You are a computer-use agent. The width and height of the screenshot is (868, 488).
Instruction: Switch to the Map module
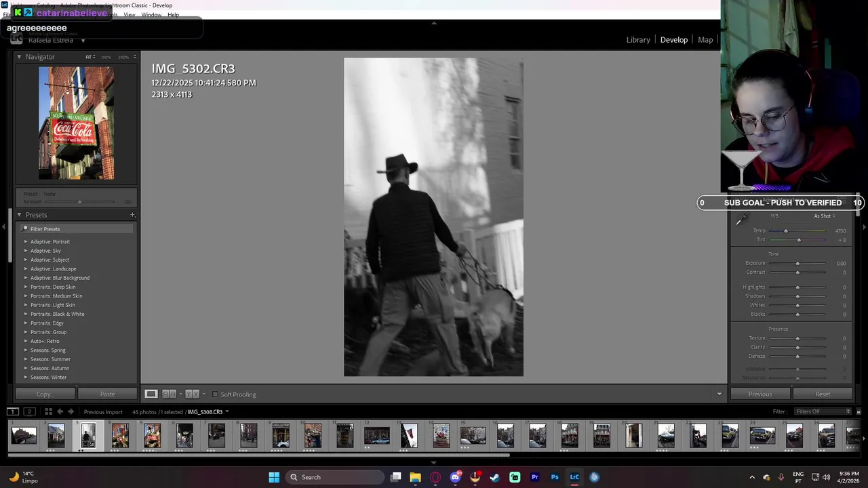(705, 40)
